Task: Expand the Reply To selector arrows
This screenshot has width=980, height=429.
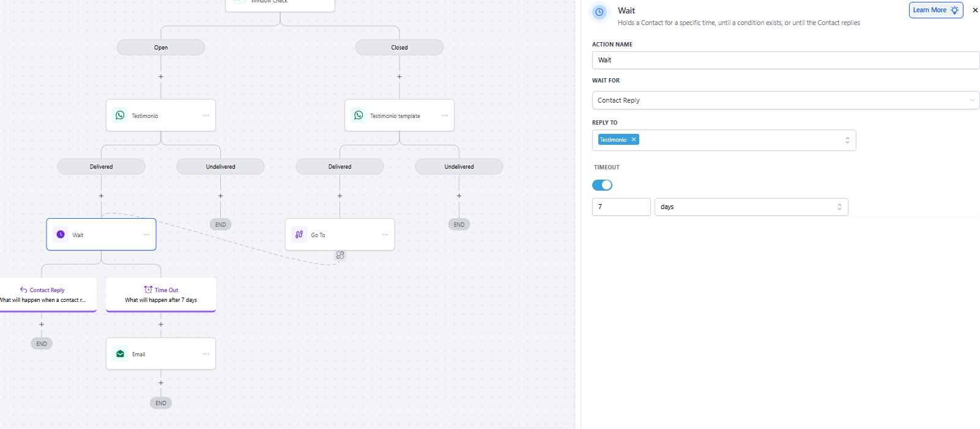Action: [x=847, y=141]
